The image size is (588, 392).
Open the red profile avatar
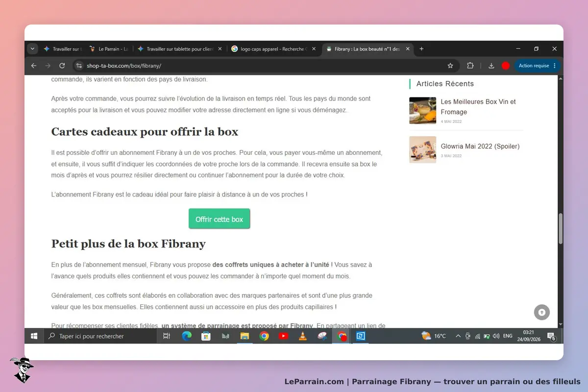pos(506,66)
